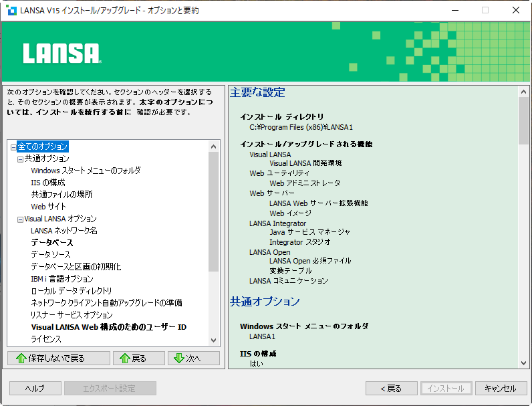Select Web サイト tree item

49,207
